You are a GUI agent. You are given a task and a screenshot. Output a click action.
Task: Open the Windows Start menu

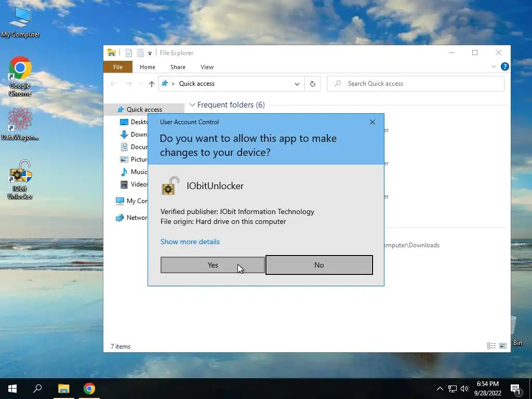pyautogui.click(x=12, y=389)
